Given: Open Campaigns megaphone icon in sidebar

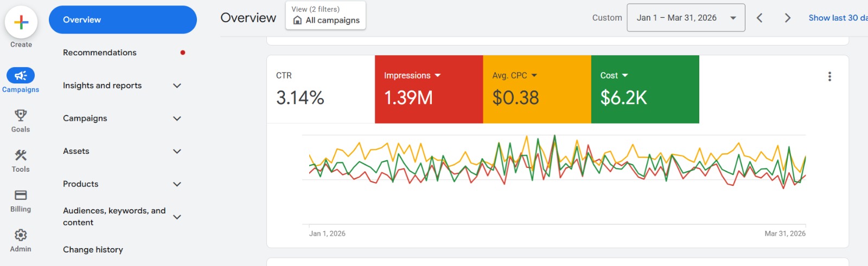Looking at the screenshot, I should 21,76.
